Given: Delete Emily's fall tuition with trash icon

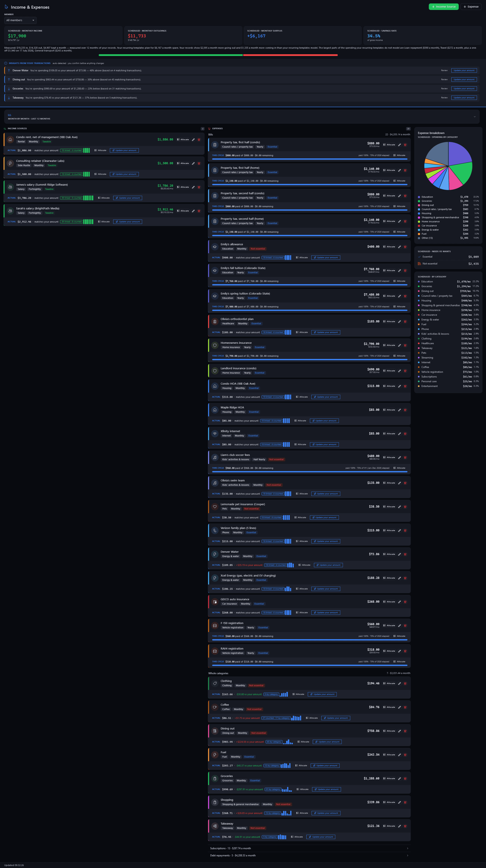Looking at the screenshot, I should click(x=405, y=271).
